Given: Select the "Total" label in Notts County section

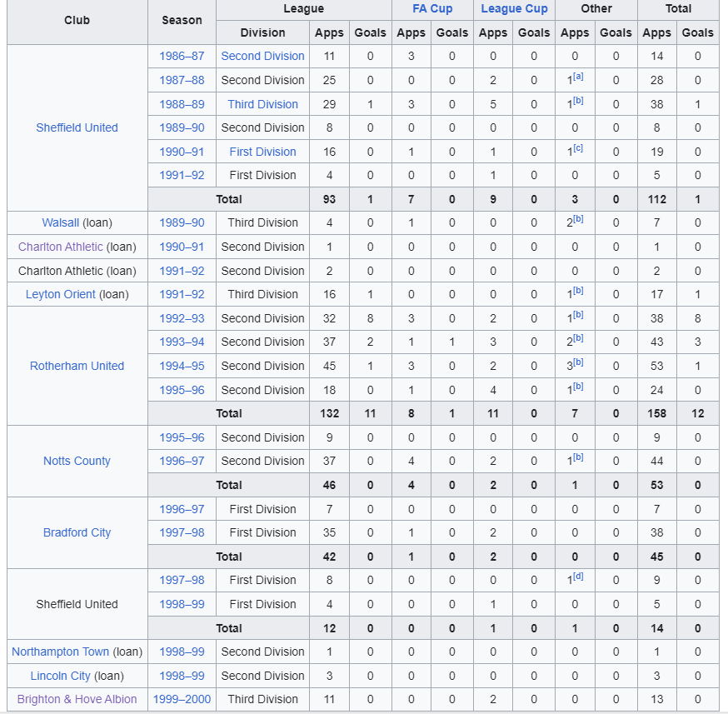Looking at the screenshot, I should point(229,485).
